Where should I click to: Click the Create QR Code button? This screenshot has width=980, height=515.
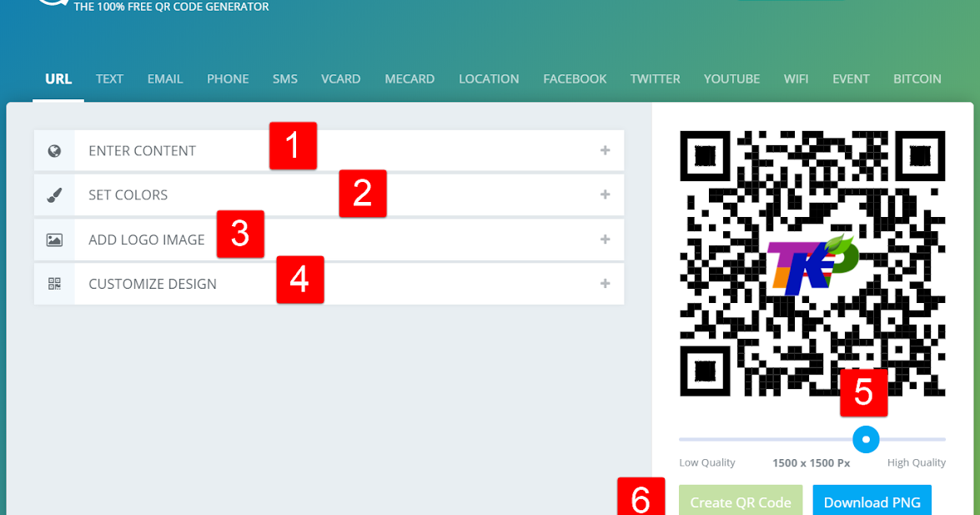740,502
